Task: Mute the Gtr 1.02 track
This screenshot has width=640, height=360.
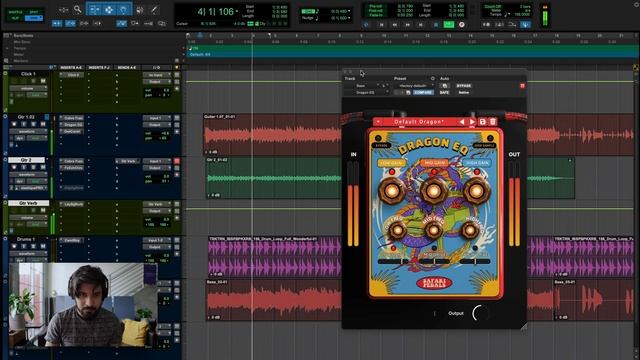Action: point(43,124)
